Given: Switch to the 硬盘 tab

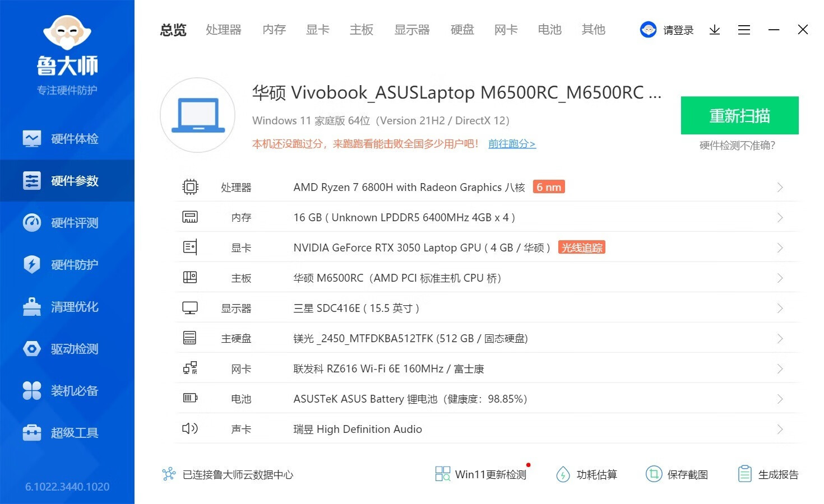Looking at the screenshot, I should (x=462, y=30).
